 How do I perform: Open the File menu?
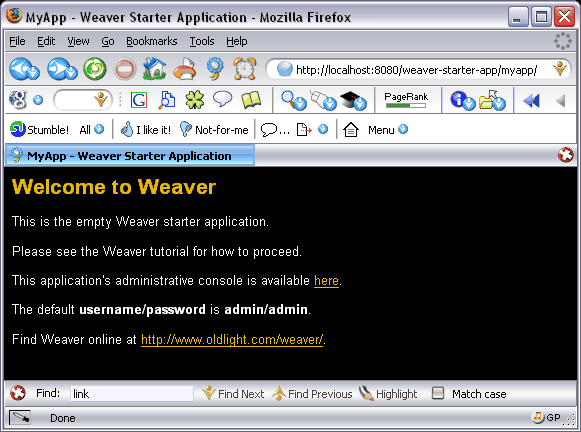coord(17,41)
